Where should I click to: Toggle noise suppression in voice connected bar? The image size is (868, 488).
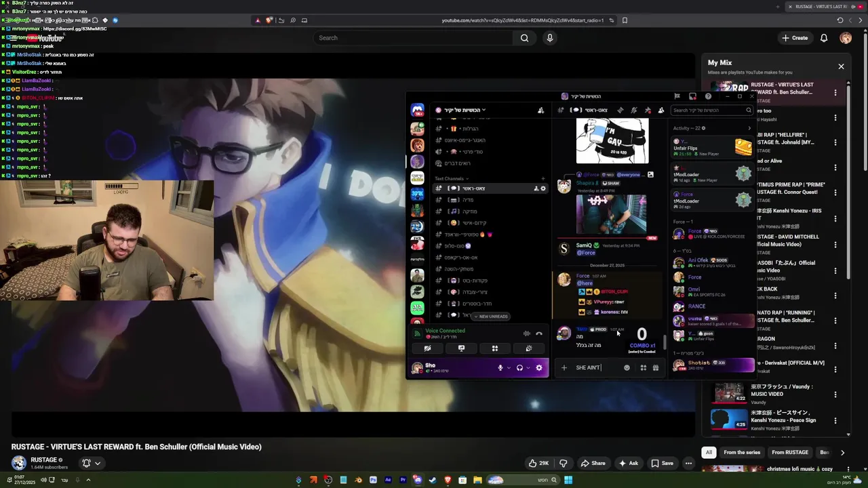pyautogui.click(x=527, y=333)
